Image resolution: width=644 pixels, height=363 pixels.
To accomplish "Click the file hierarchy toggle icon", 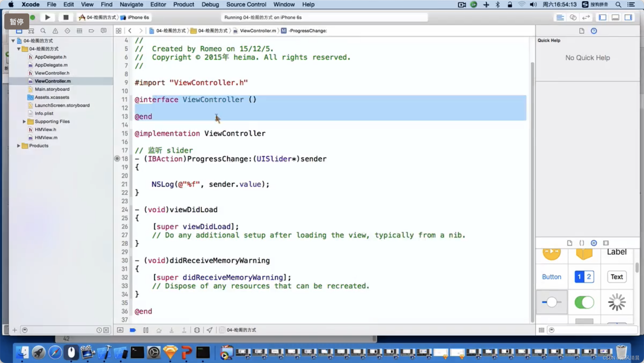I will point(31,30).
